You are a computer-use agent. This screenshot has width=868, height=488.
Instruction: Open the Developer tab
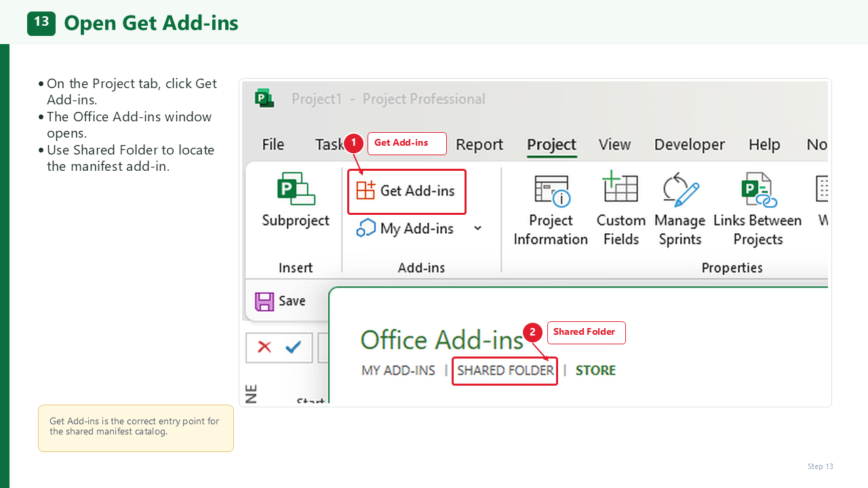pyautogui.click(x=690, y=144)
